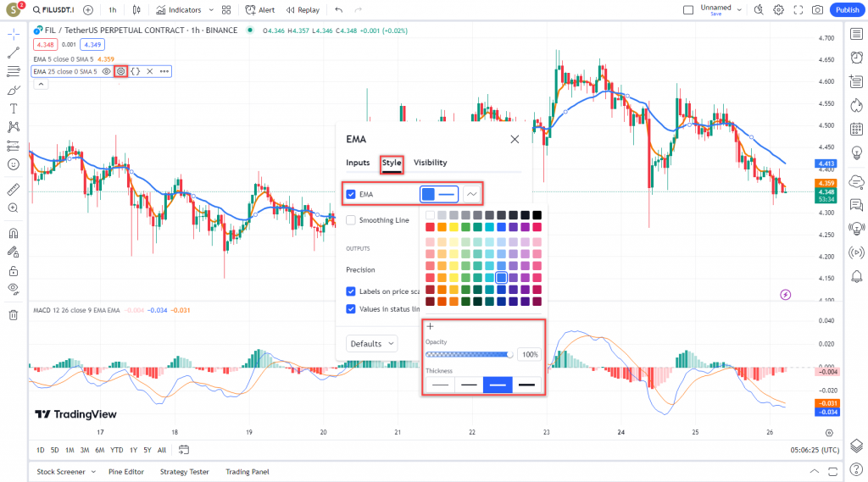Open the watchlist panel icon
The height and width of the screenshot is (482, 868).
856,35
